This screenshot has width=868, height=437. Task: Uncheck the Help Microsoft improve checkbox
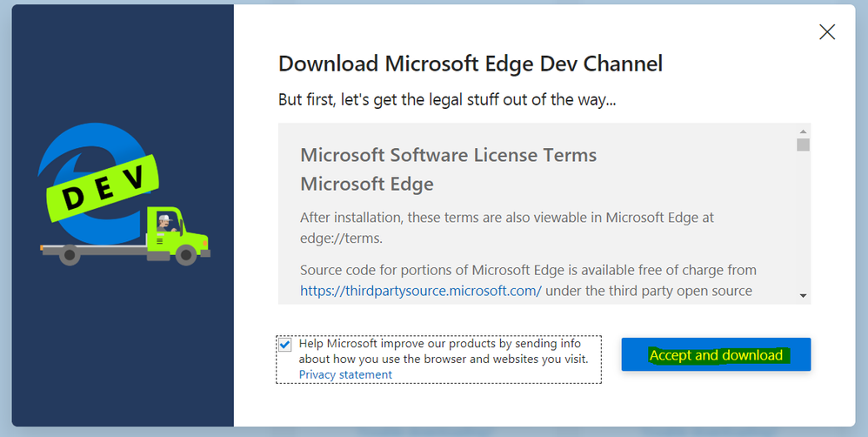point(285,345)
